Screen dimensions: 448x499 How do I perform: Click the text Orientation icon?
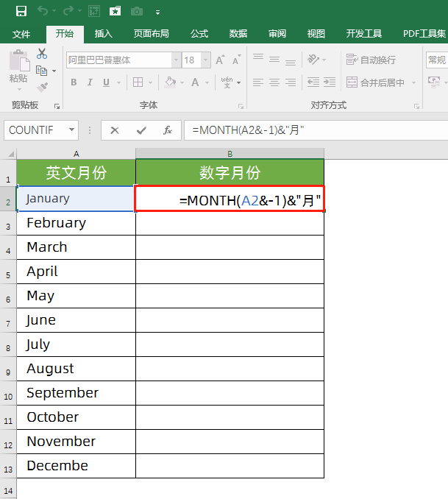click(313, 59)
